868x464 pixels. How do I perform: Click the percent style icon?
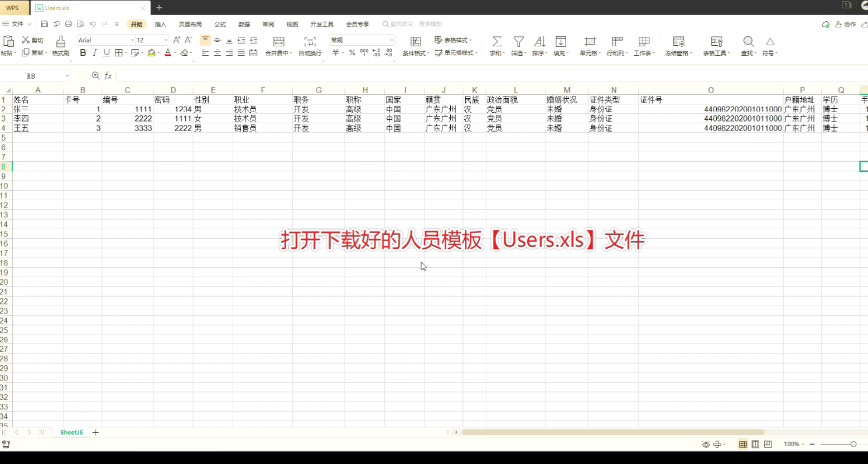352,53
